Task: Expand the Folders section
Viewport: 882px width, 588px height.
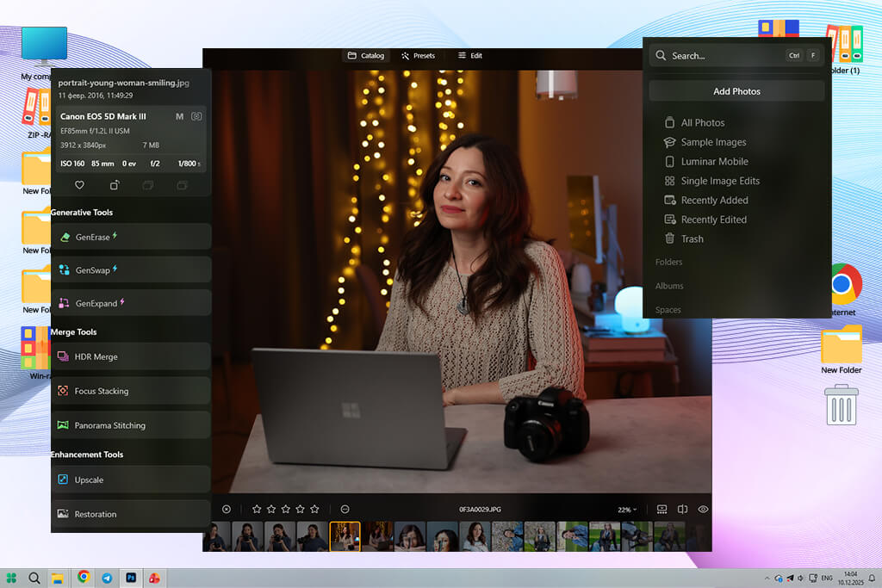Action: tap(668, 262)
